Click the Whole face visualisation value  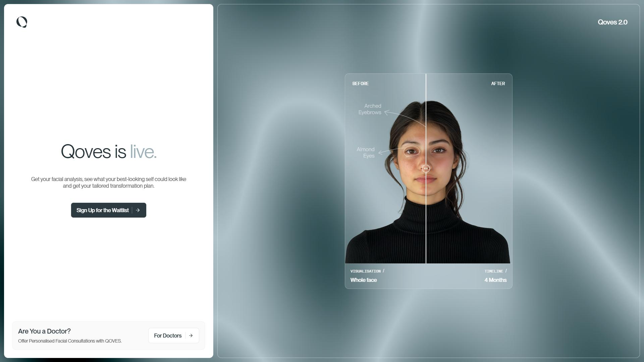coord(364,280)
